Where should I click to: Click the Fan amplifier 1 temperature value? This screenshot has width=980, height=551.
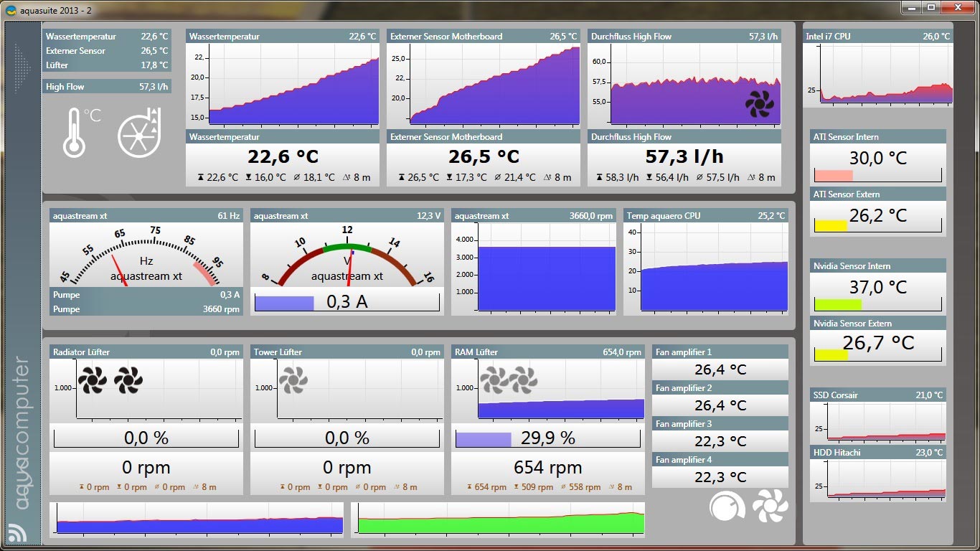point(720,369)
